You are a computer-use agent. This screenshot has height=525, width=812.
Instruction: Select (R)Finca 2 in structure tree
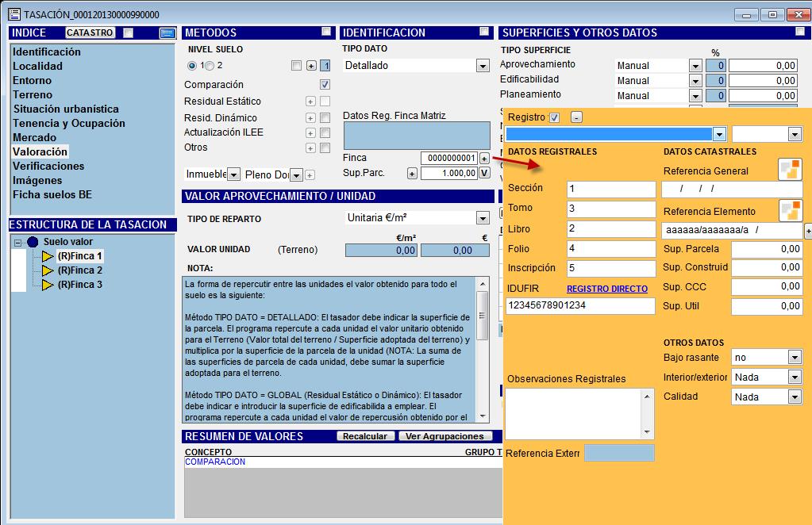pyautogui.click(x=79, y=270)
